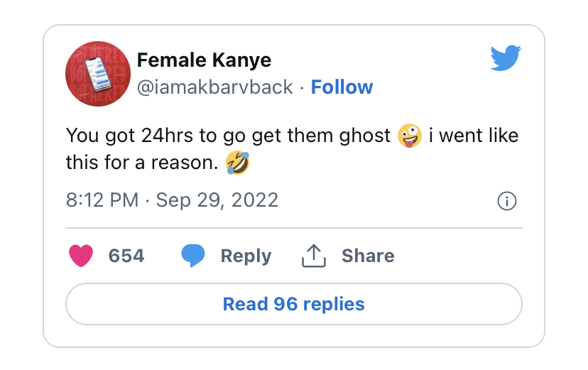Click the Share label
The height and width of the screenshot is (370, 588).
point(368,256)
